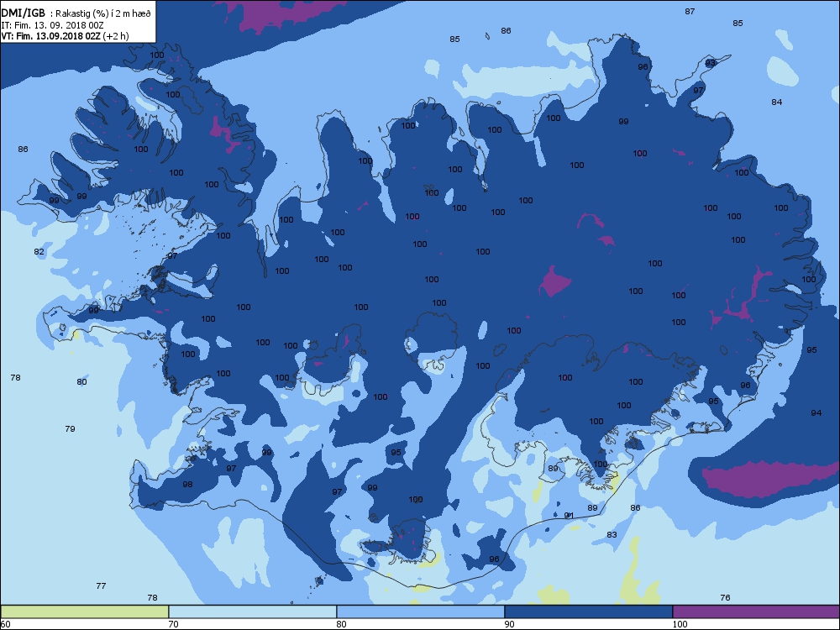Click the pale blue 70–80 legend swatch
Viewport: 840px width, 630px height.
[x=252, y=612]
